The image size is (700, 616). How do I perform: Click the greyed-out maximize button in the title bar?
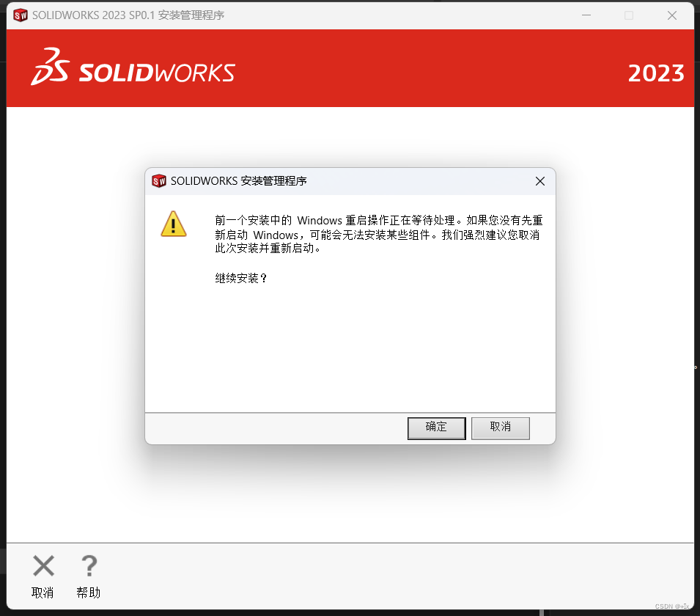629,15
